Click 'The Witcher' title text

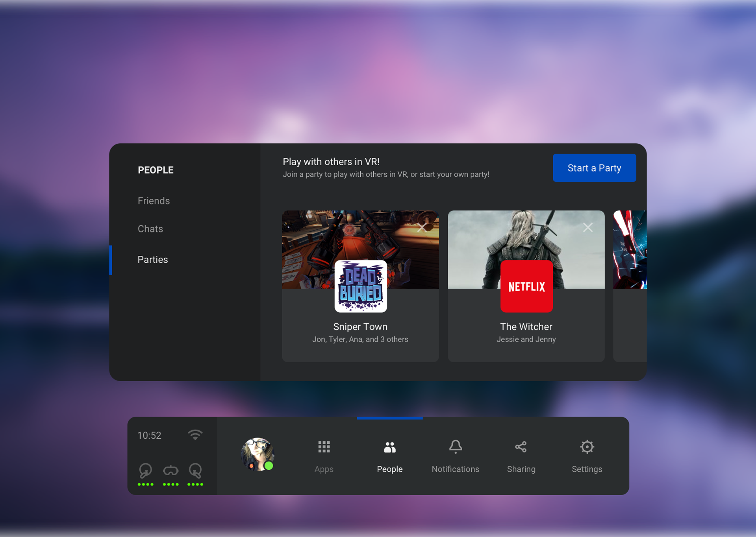coord(526,327)
